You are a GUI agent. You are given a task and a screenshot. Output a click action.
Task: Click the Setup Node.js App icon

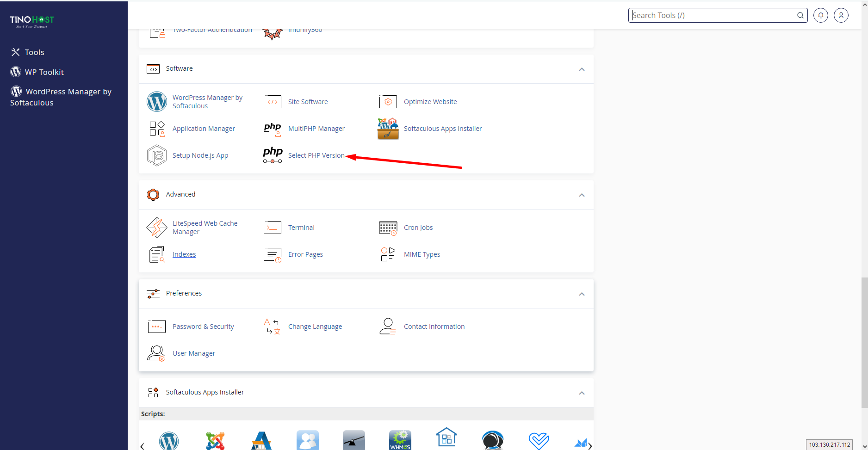click(x=157, y=155)
